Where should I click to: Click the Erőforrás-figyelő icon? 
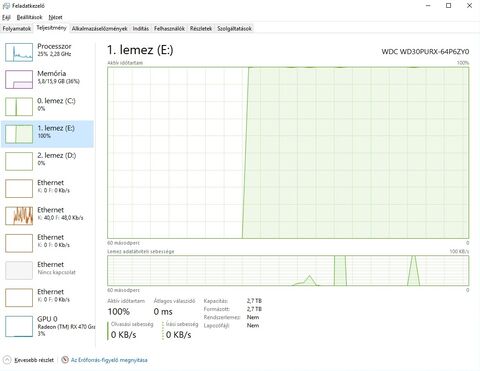[x=65, y=360]
